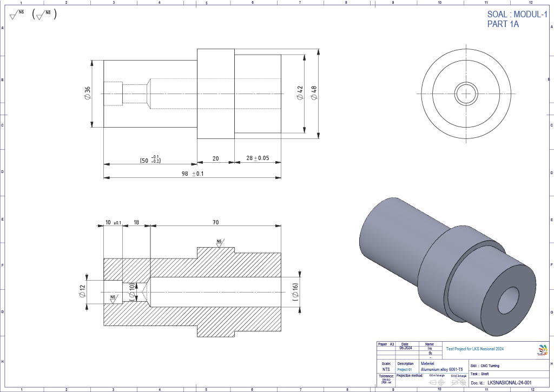Select the ISO-A 1st angle projection symbol
Image resolution: width=554 pixels, height=392 pixels.
pos(437,382)
